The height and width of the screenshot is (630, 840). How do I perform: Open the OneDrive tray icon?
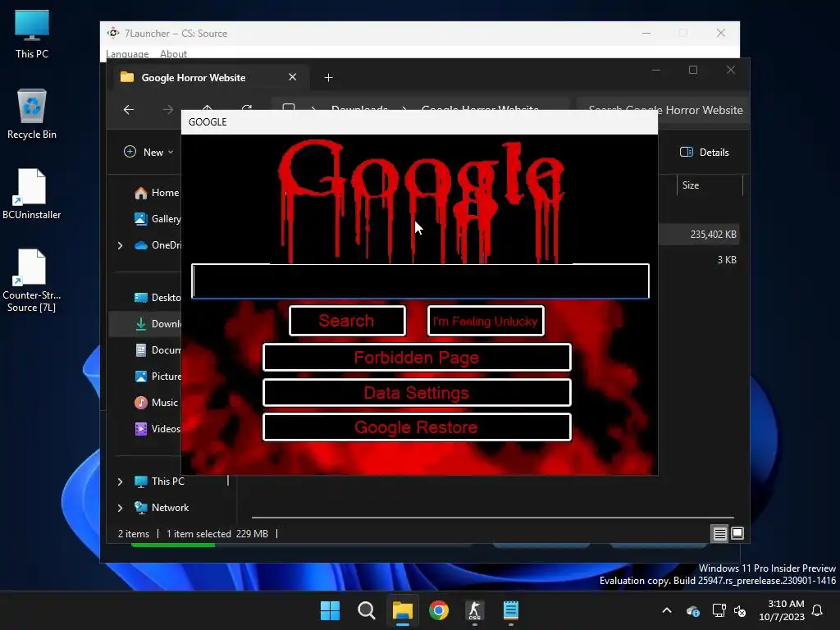point(693,610)
